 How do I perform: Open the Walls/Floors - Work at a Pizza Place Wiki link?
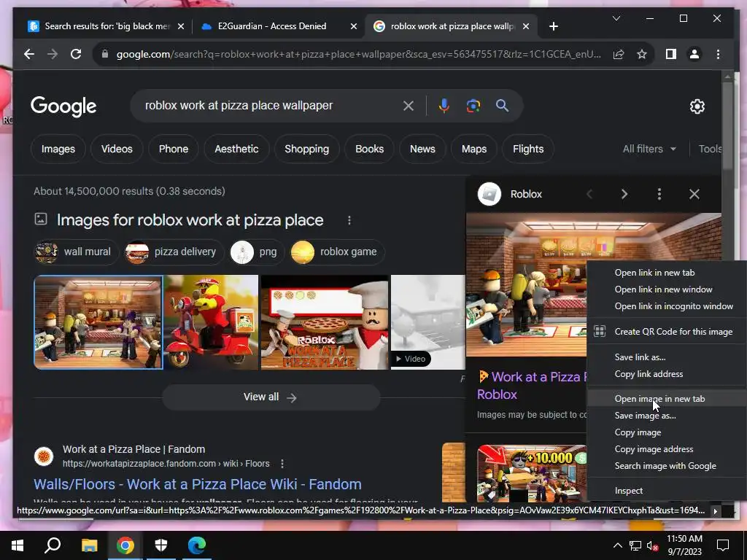click(x=197, y=484)
